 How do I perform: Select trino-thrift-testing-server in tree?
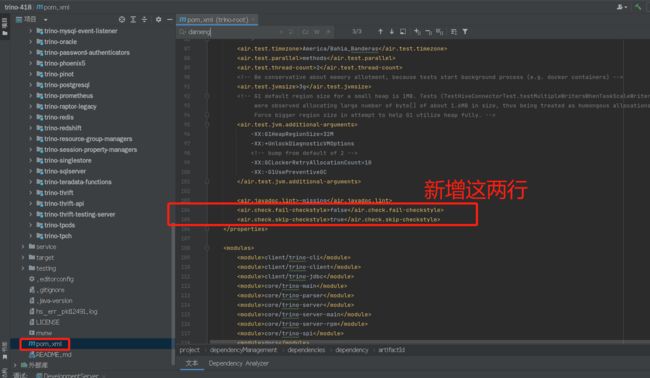pyautogui.click(x=80, y=214)
